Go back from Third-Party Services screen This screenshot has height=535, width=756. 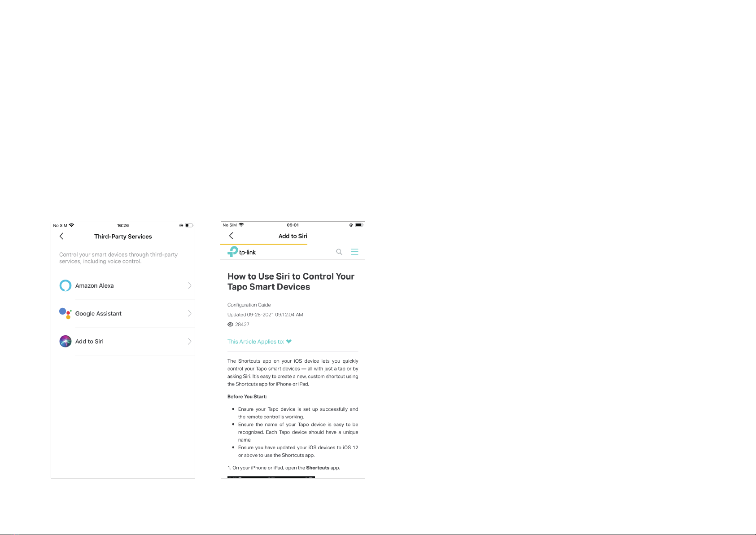61,236
